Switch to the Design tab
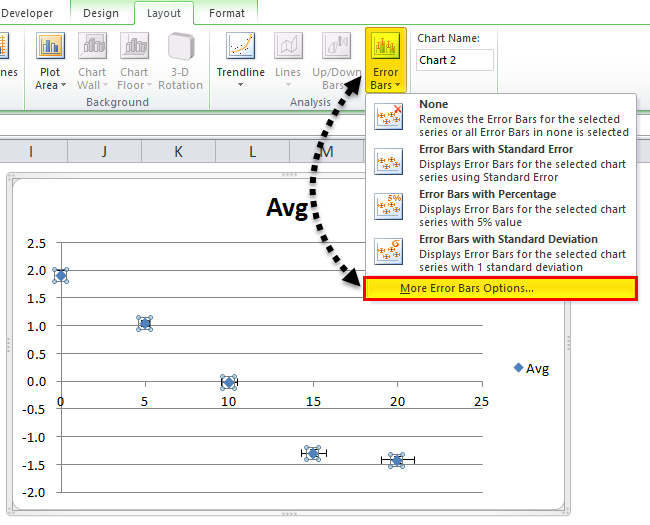Viewport: 650px width, 525px height. pos(101,13)
